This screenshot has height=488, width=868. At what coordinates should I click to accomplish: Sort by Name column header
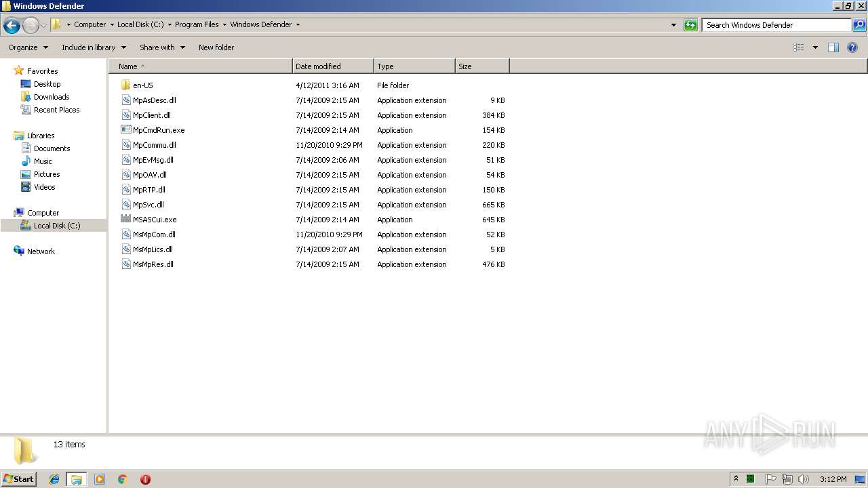[201, 66]
